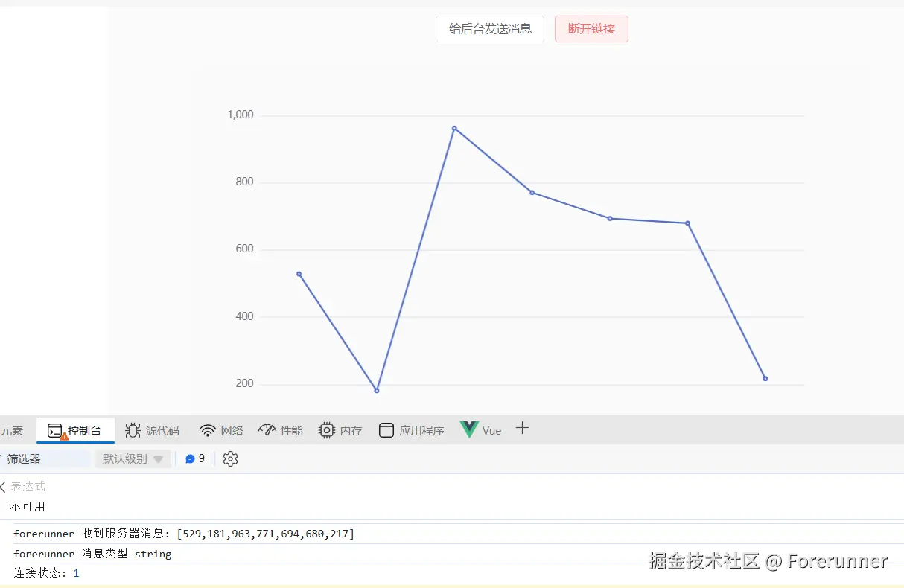Click the blue 9 messages issue counter
Screen dimensions: 904x588
[x=195, y=458]
